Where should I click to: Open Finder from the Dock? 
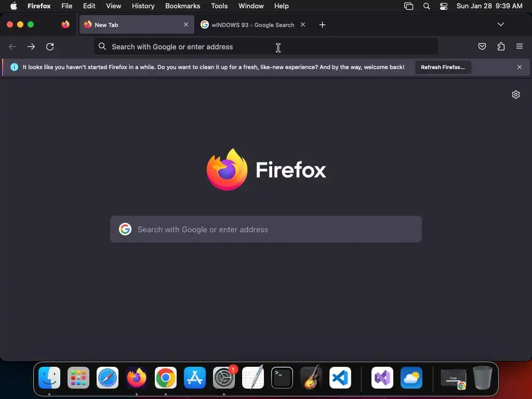pyautogui.click(x=49, y=378)
